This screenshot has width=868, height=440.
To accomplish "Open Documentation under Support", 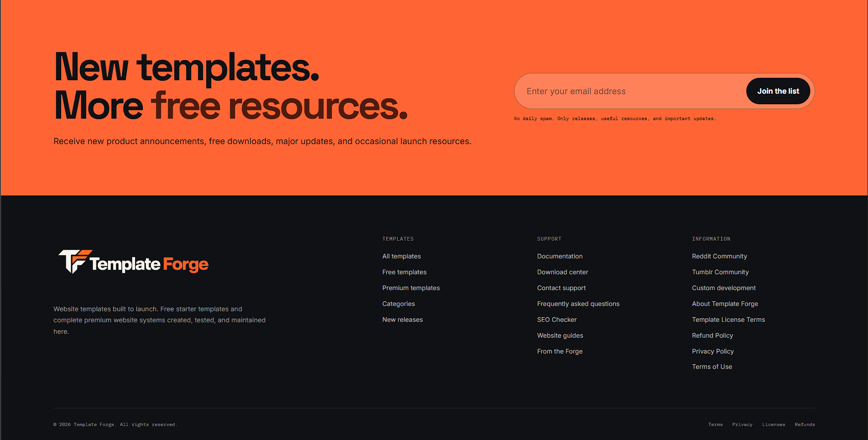I will click(x=560, y=257).
